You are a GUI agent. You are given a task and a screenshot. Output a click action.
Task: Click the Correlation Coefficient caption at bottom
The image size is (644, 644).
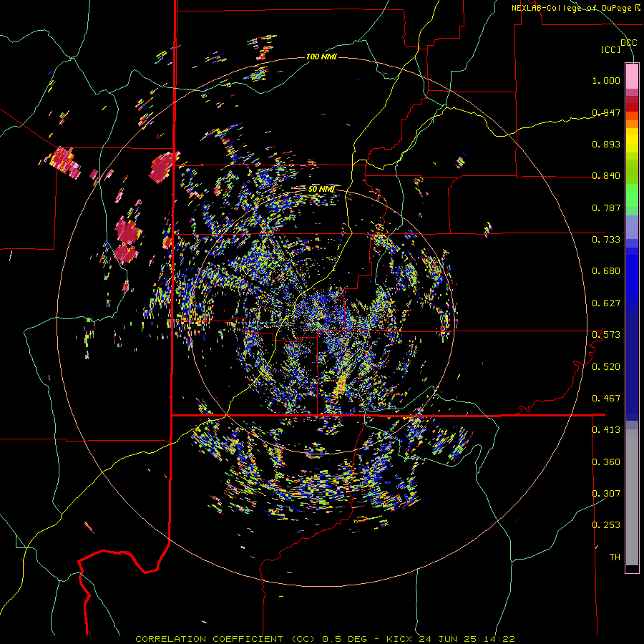[x=325, y=639]
